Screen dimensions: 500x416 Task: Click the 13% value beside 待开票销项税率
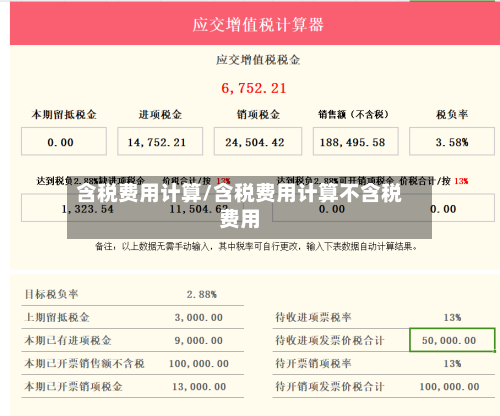pos(452,363)
